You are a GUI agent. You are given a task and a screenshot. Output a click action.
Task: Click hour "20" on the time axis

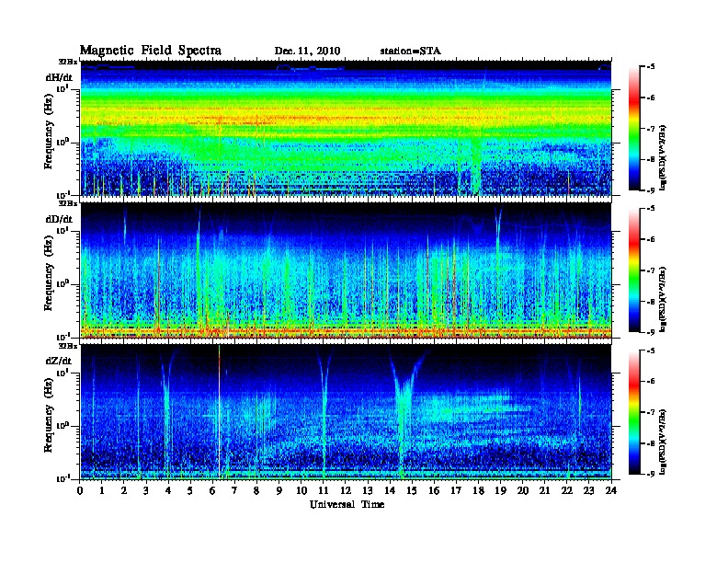click(523, 490)
